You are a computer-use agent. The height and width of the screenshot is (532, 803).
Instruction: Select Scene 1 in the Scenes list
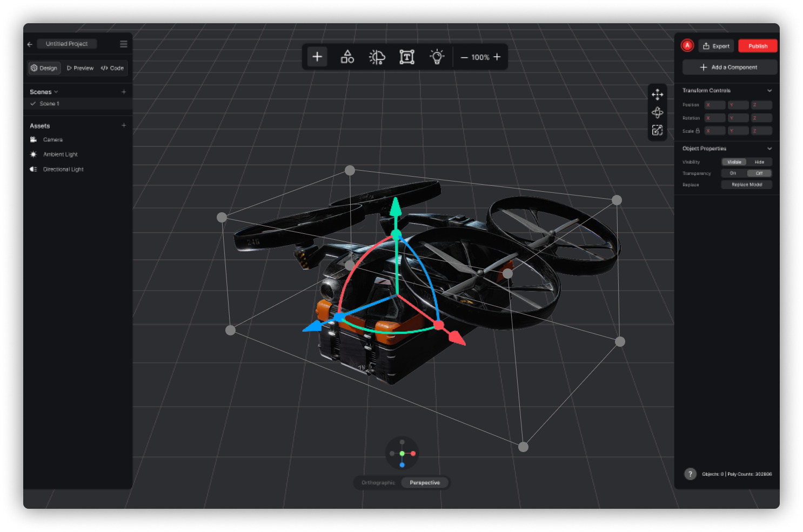click(x=50, y=103)
